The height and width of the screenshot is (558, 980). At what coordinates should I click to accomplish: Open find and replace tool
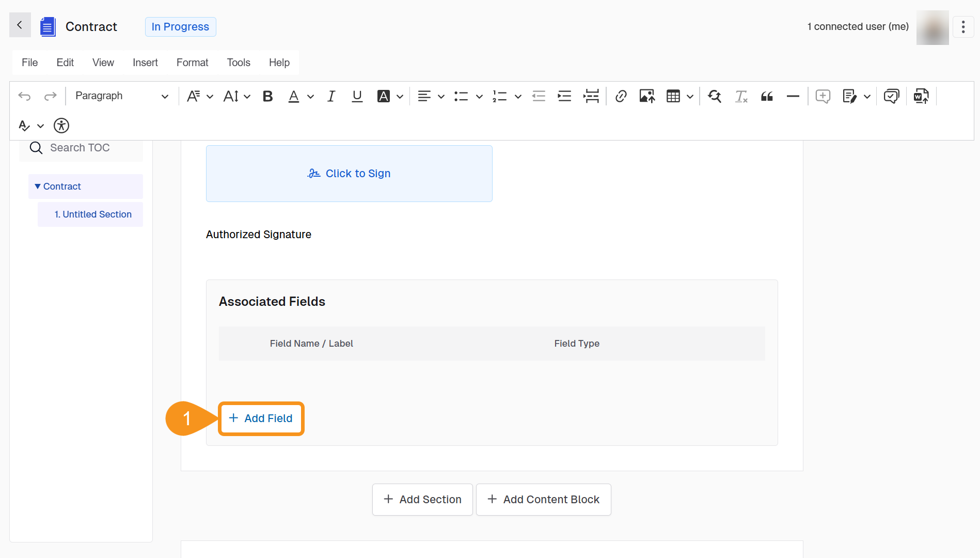pyautogui.click(x=715, y=96)
